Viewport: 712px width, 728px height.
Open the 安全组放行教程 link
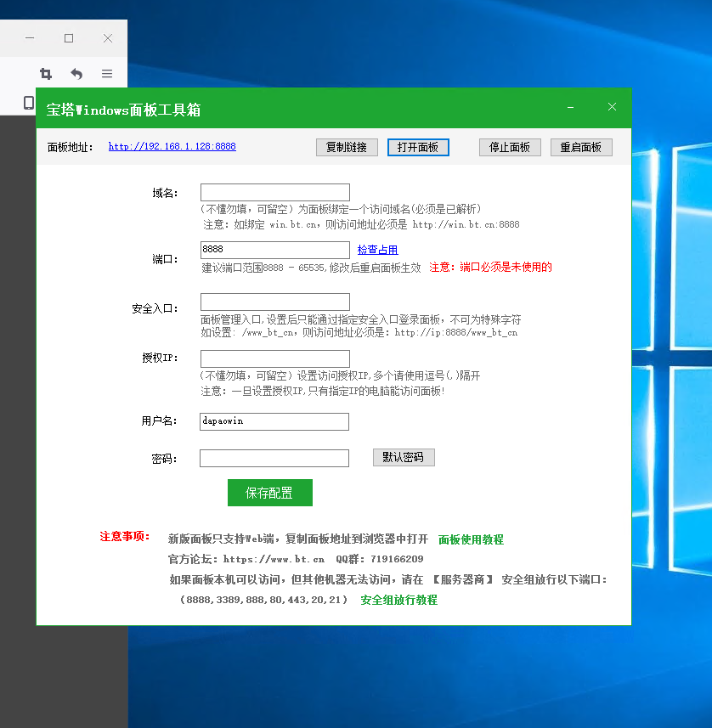click(x=399, y=600)
